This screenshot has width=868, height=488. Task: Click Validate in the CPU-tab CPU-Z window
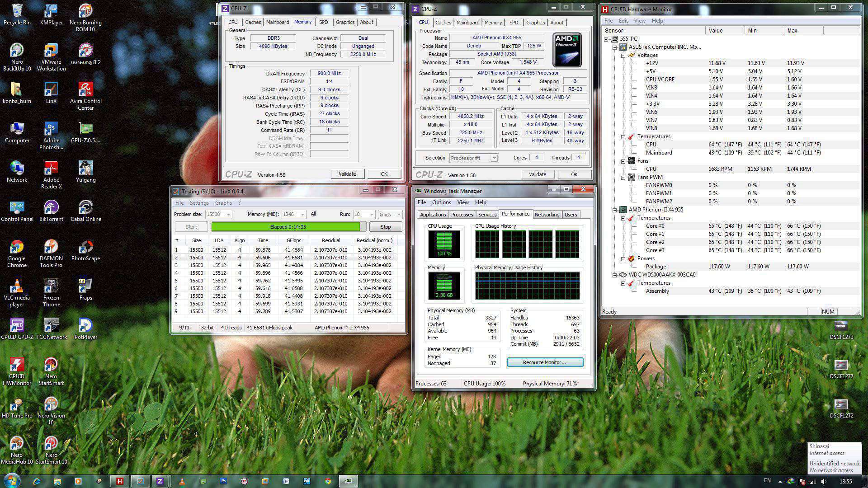pos(538,174)
